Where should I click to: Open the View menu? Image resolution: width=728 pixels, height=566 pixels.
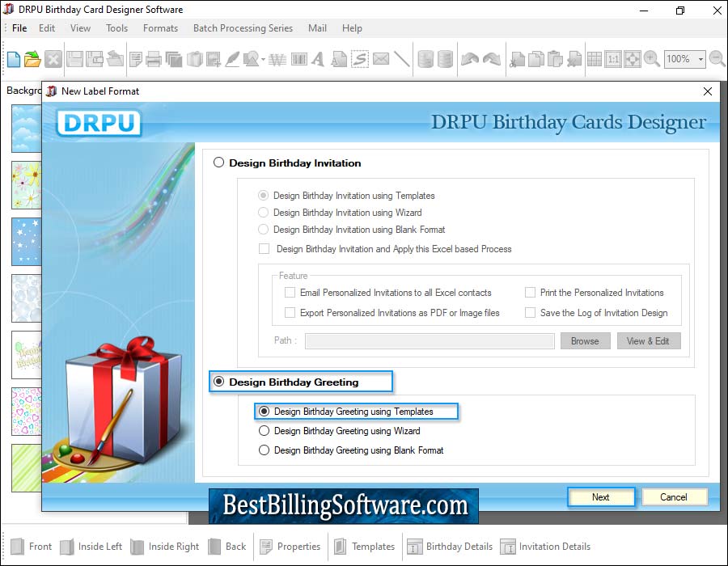pos(80,28)
